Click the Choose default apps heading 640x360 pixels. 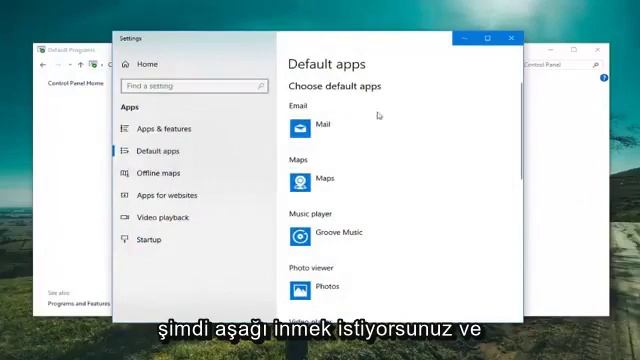point(335,86)
